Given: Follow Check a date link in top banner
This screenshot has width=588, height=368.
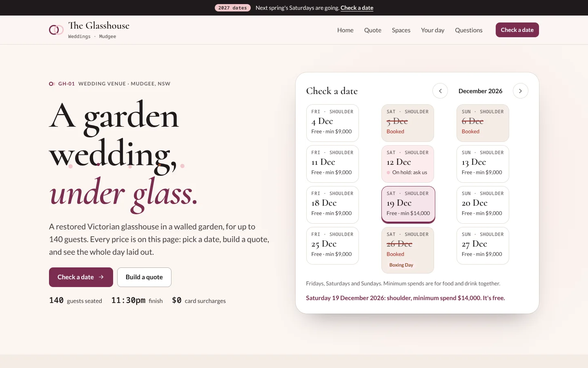Looking at the screenshot, I should pyautogui.click(x=357, y=8).
